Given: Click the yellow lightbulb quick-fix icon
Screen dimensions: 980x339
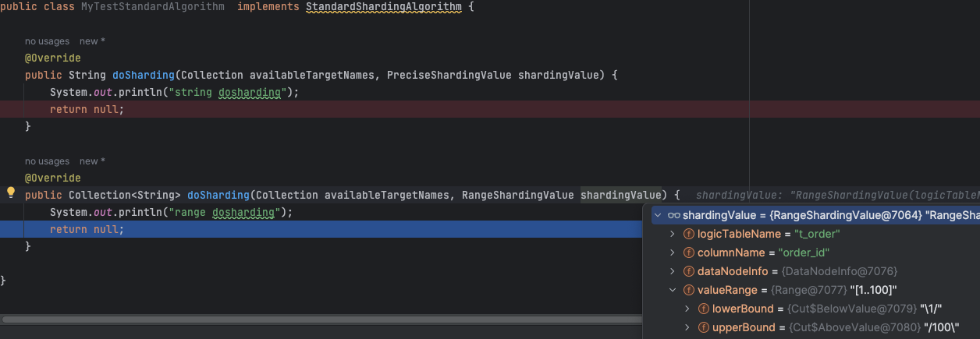Looking at the screenshot, I should click(x=11, y=192).
